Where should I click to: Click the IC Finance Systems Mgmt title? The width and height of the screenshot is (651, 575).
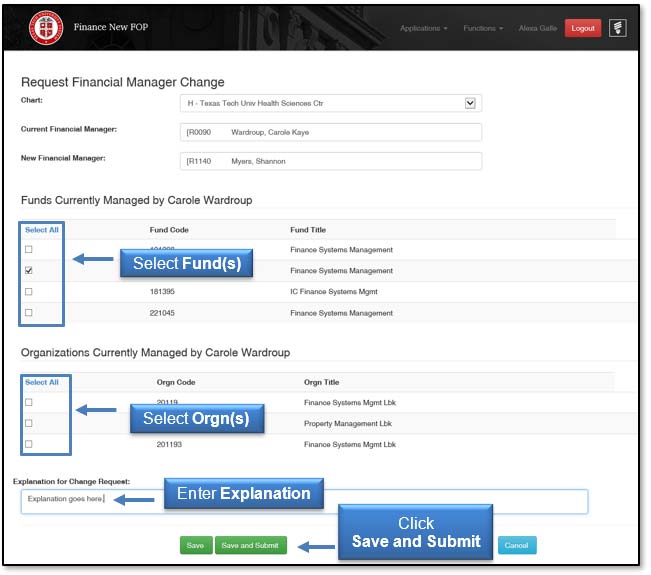click(x=334, y=292)
